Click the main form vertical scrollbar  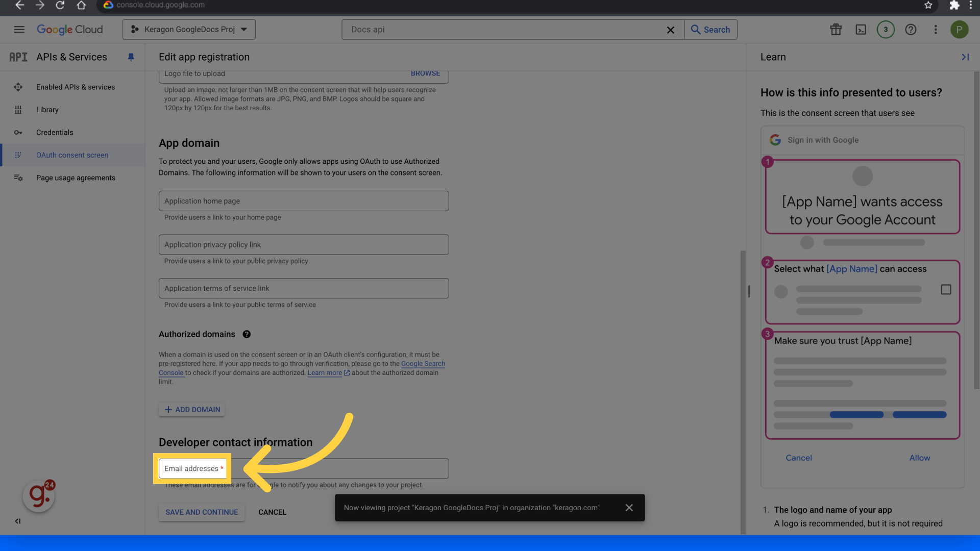743,392
